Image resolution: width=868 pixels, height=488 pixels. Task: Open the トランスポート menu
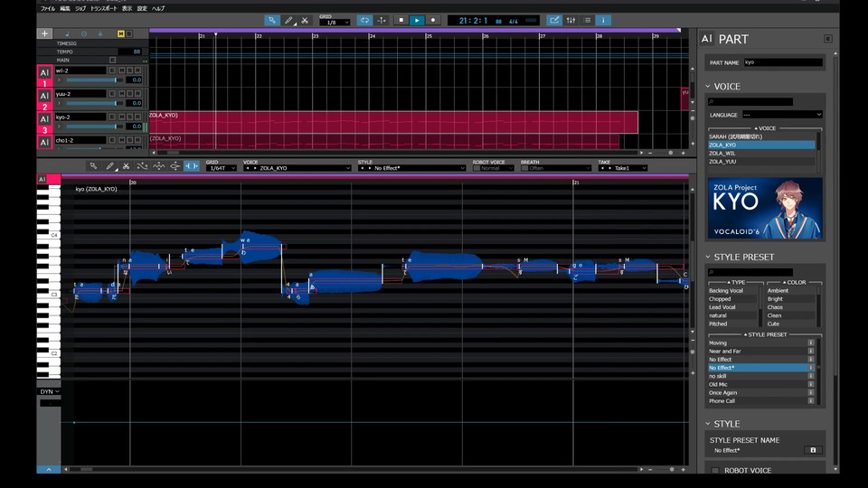(x=103, y=8)
